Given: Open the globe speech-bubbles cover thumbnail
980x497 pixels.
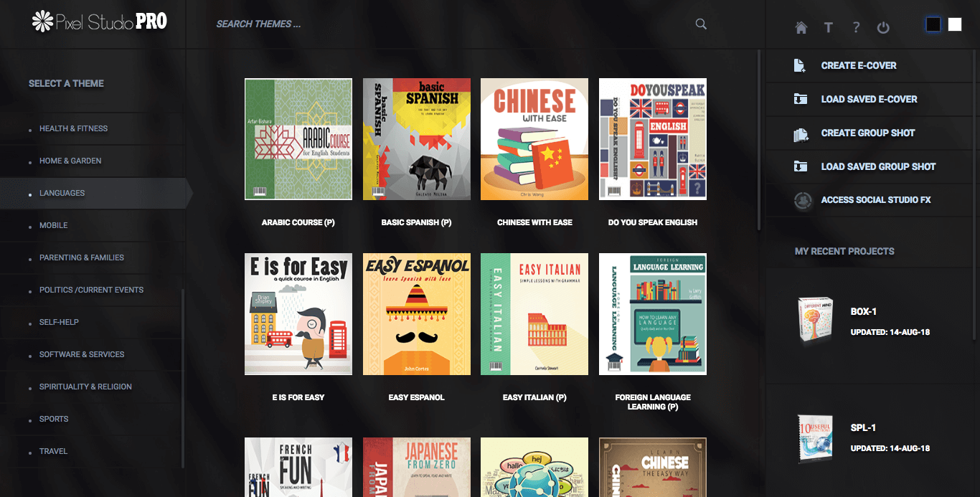Looking at the screenshot, I should 534,468.
